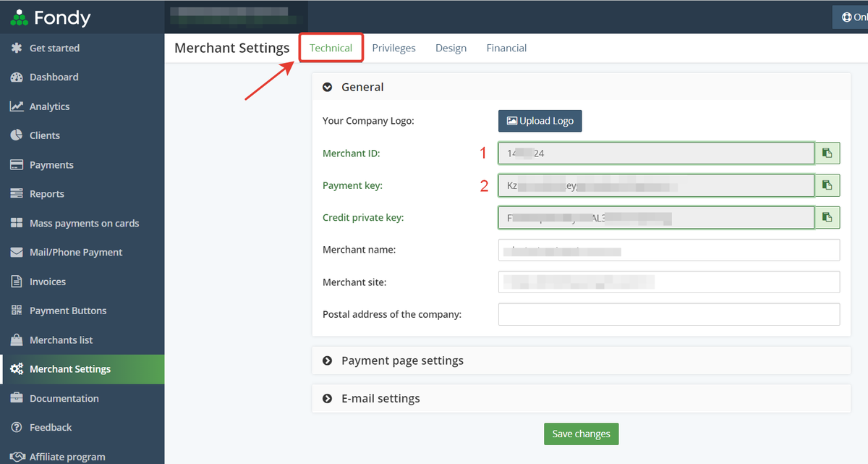Screen dimensions: 868x464
Task: Click the Payments card icon
Action: tap(16, 165)
